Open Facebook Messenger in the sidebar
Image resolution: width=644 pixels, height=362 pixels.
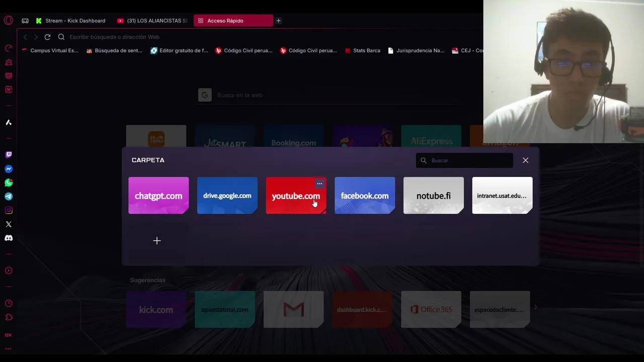pyautogui.click(x=9, y=169)
